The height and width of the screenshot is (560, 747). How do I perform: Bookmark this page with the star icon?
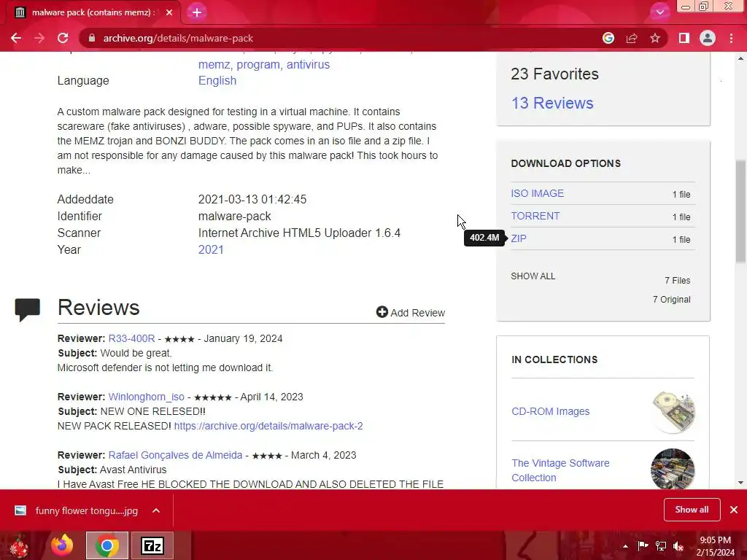coord(655,38)
